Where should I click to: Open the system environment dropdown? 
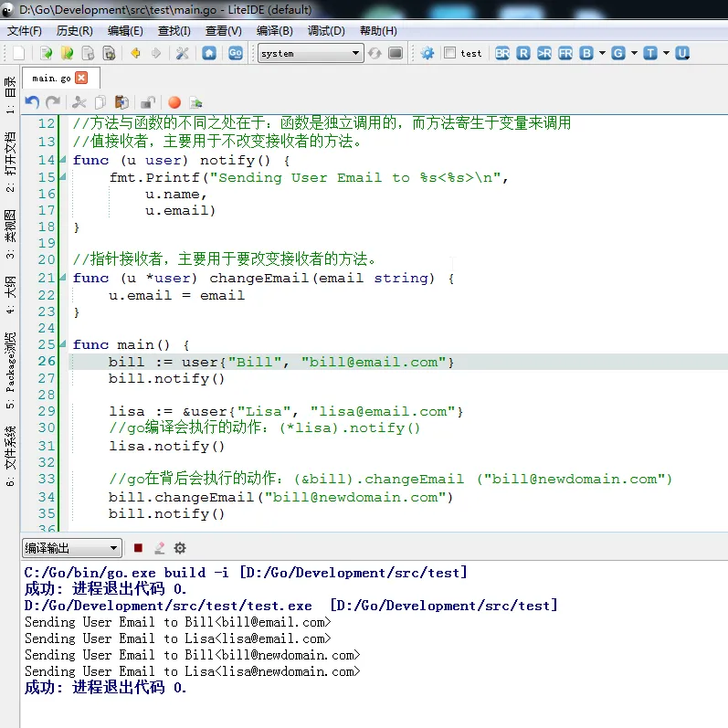310,53
